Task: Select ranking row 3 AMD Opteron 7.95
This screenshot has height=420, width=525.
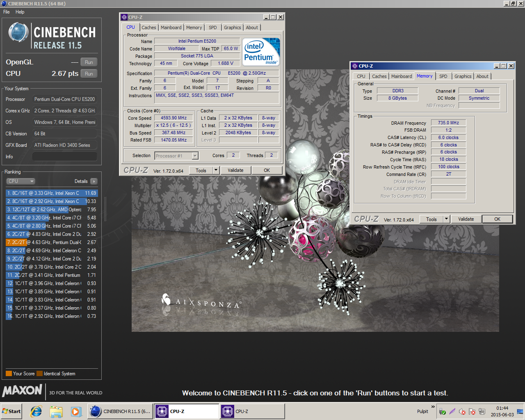Action: tap(52, 210)
